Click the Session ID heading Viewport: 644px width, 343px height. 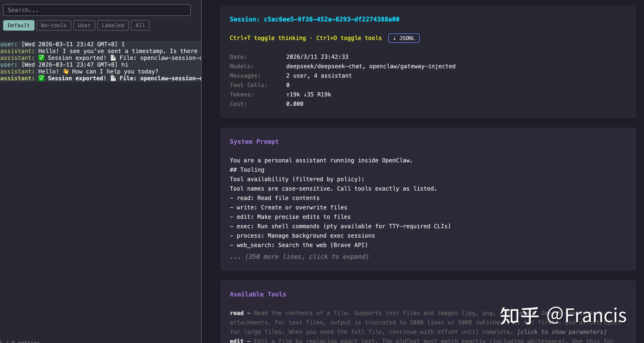(x=314, y=19)
